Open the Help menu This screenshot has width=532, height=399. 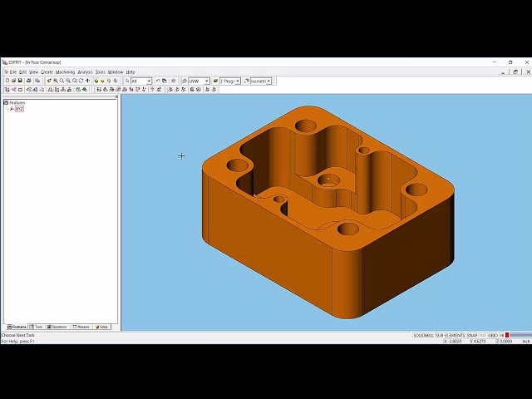click(x=131, y=72)
